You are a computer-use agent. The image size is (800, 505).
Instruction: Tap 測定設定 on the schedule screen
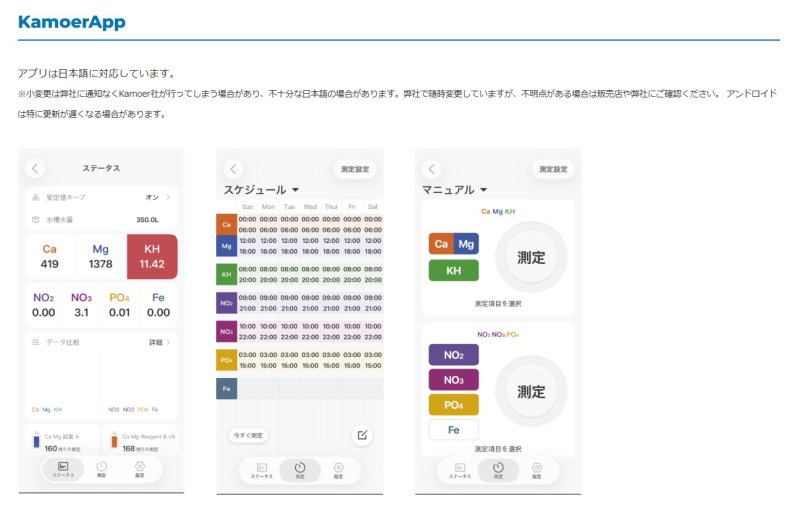click(355, 169)
